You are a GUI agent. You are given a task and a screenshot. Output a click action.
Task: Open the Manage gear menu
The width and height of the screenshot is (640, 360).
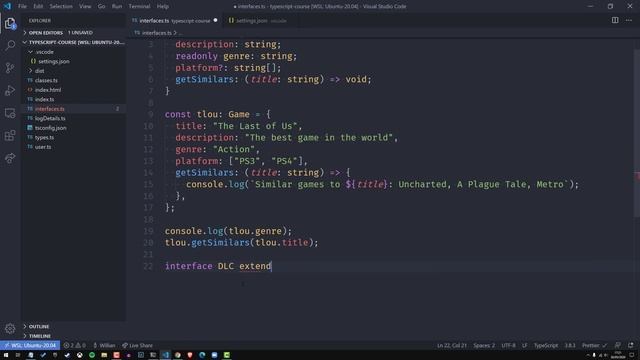tap(10, 328)
